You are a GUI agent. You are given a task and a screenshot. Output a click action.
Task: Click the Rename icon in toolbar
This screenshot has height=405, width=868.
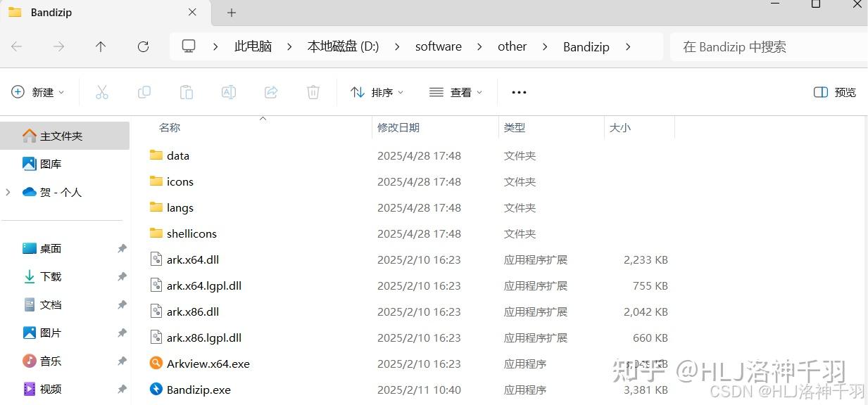(229, 92)
